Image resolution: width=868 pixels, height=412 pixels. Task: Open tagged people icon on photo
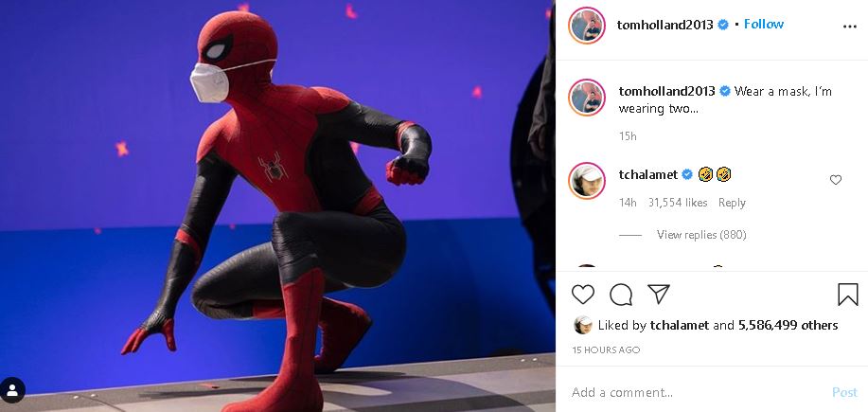[12, 390]
